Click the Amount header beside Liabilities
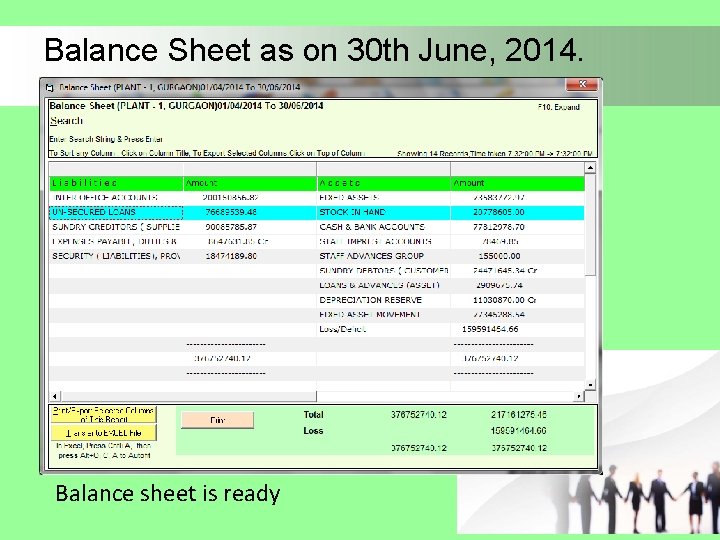This screenshot has height=540, width=720. click(x=250, y=183)
